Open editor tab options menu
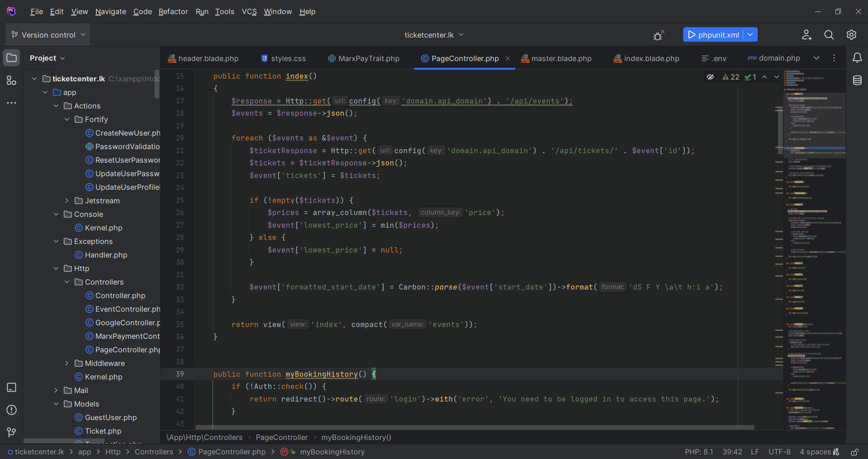 (834, 58)
